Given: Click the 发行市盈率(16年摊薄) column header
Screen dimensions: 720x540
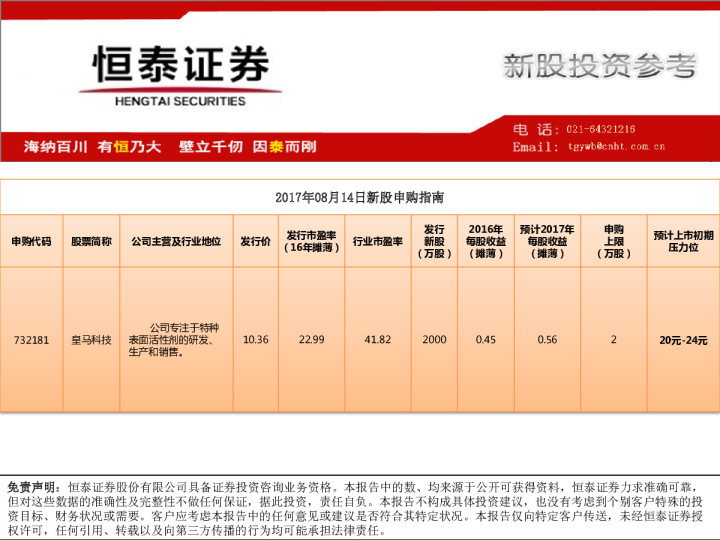Looking at the screenshot, I should point(311,241).
